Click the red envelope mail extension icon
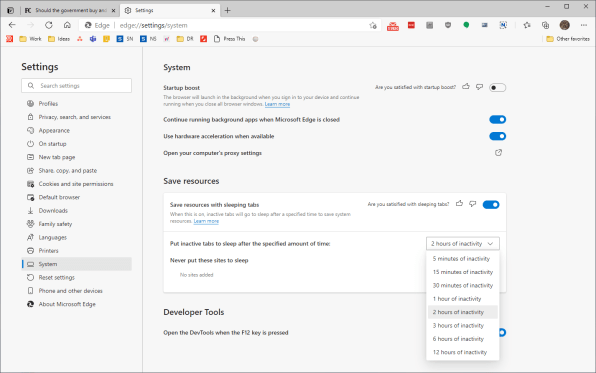This screenshot has width=596, height=373. point(393,26)
